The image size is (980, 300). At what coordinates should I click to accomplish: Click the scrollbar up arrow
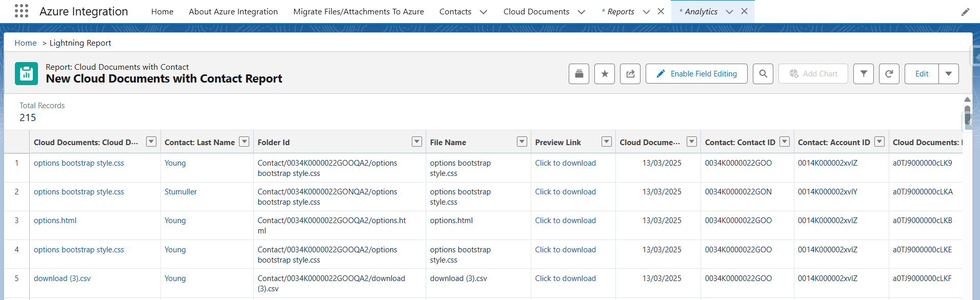(x=967, y=99)
